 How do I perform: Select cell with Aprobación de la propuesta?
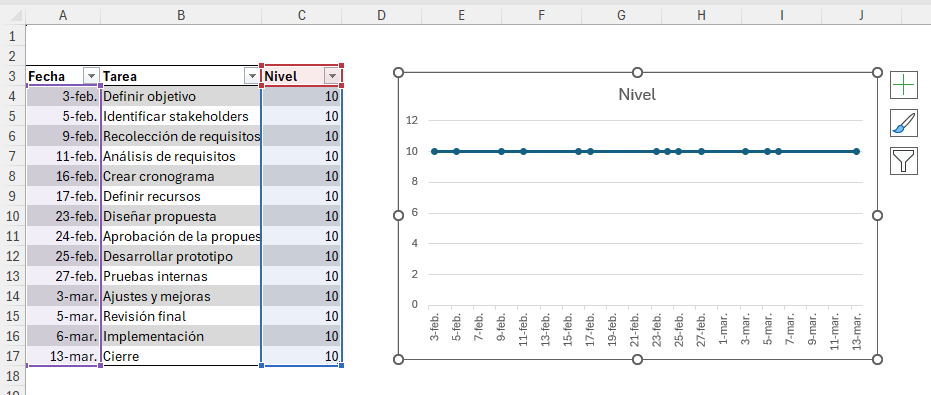(181, 236)
